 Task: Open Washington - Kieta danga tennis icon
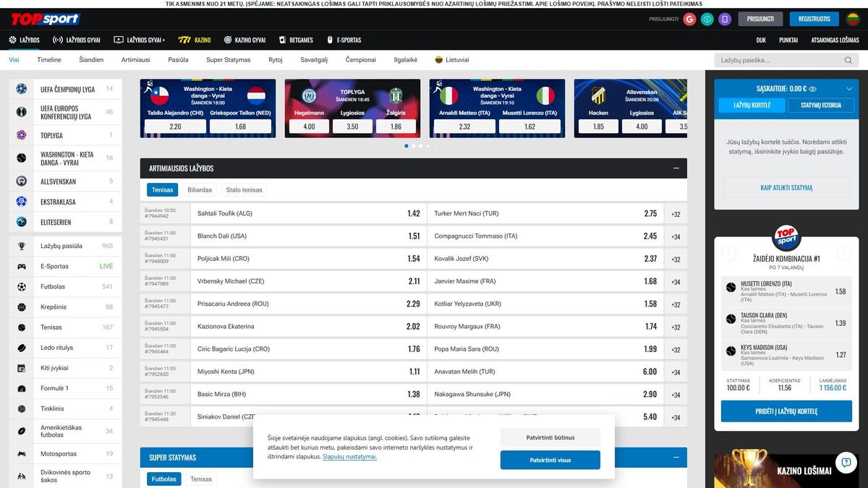click(21, 158)
